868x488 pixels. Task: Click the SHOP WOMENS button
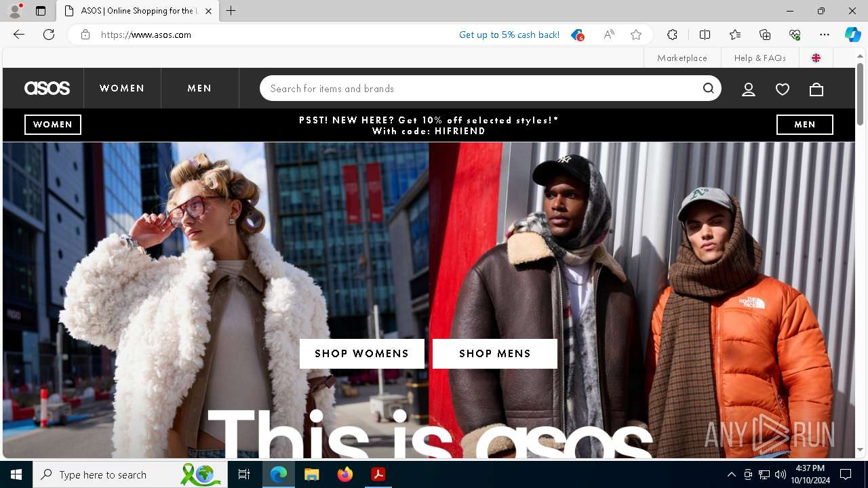pyautogui.click(x=362, y=354)
